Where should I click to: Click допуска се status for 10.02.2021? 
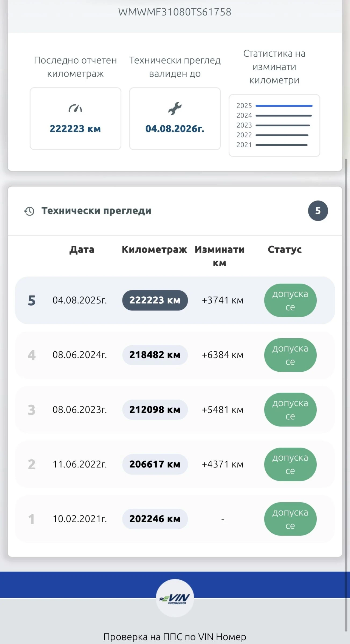coord(290,519)
